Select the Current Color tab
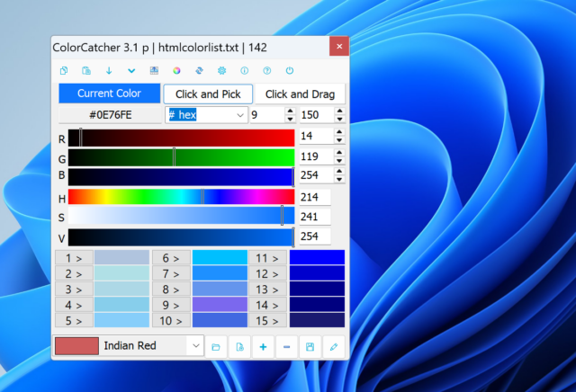This screenshot has width=576, height=392. coord(110,94)
